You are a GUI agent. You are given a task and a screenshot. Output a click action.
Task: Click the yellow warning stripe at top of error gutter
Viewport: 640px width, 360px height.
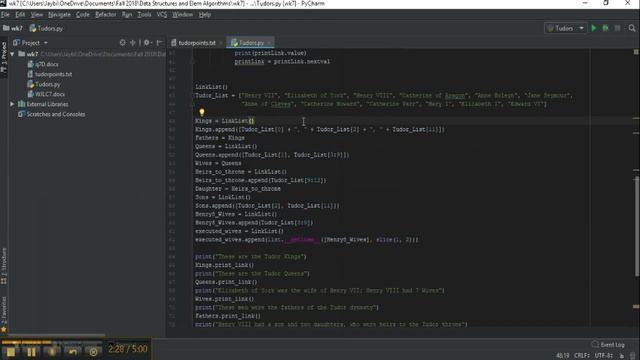[636, 52]
